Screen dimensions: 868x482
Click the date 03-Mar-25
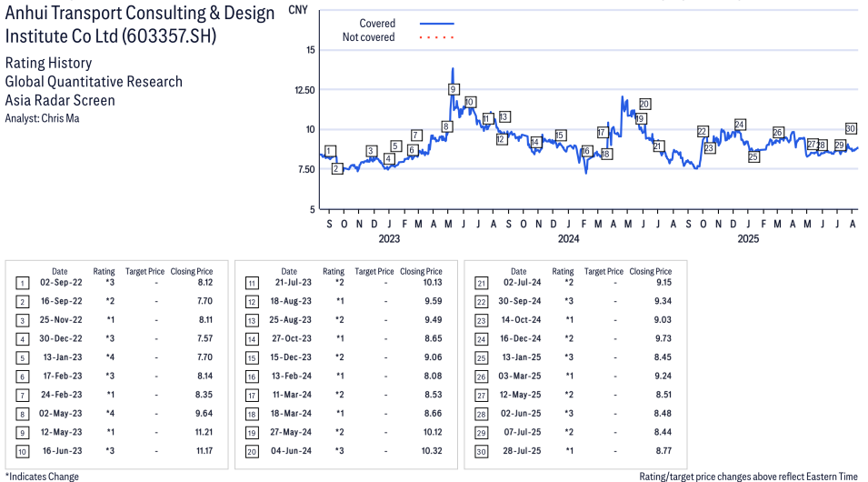[520, 377]
